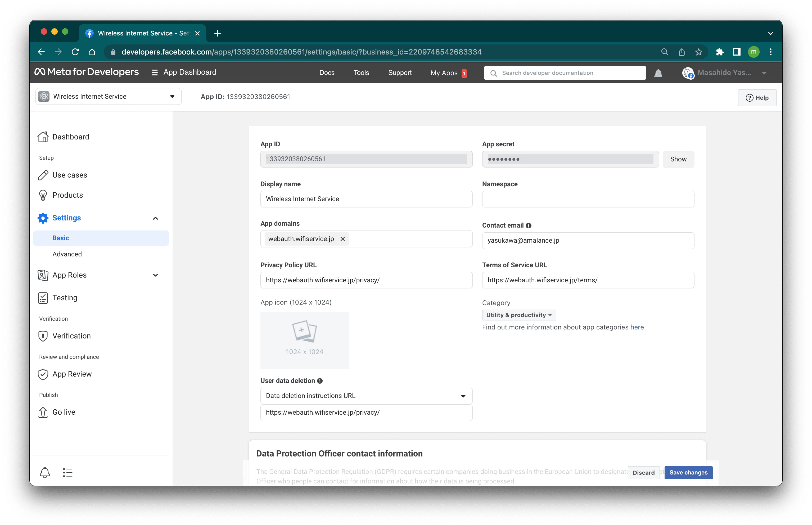Open the browser extensions puzzle icon

point(720,52)
